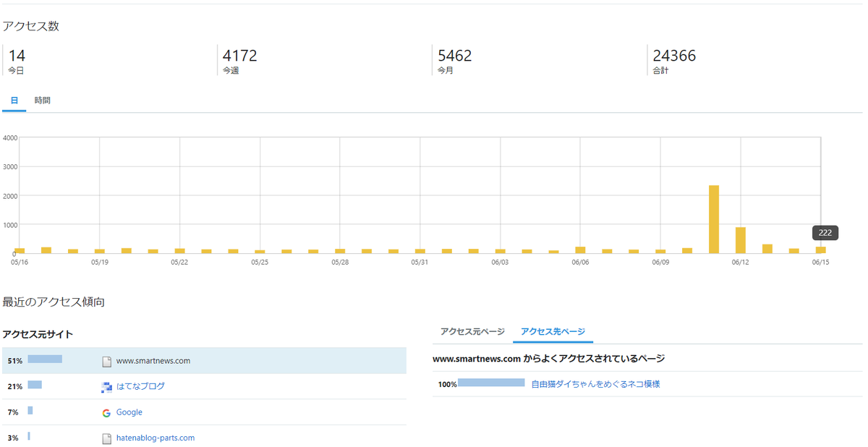Open the hatenablog-parts.com link
This screenshot has height=447, width=868.
pyautogui.click(x=156, y=438)
